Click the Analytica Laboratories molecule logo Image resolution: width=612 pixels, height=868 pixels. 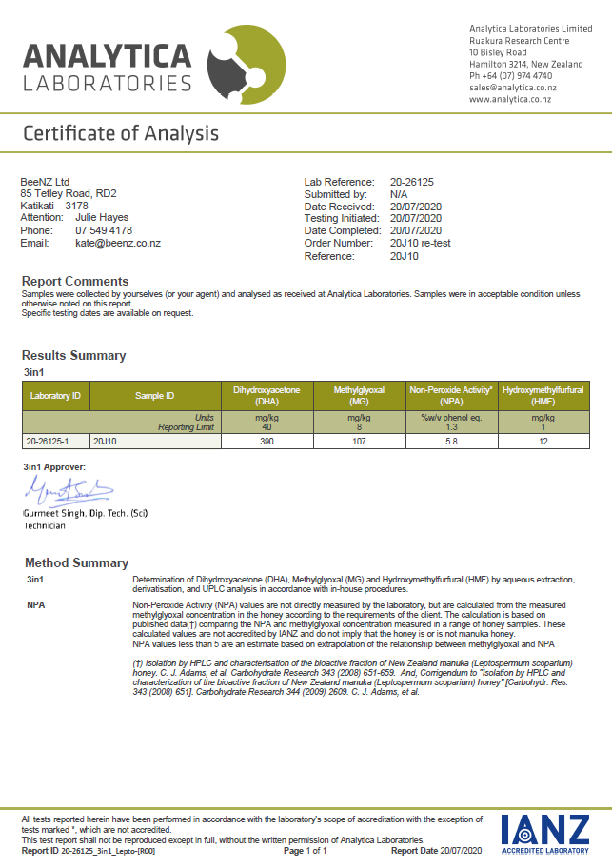tap(247, 64)
